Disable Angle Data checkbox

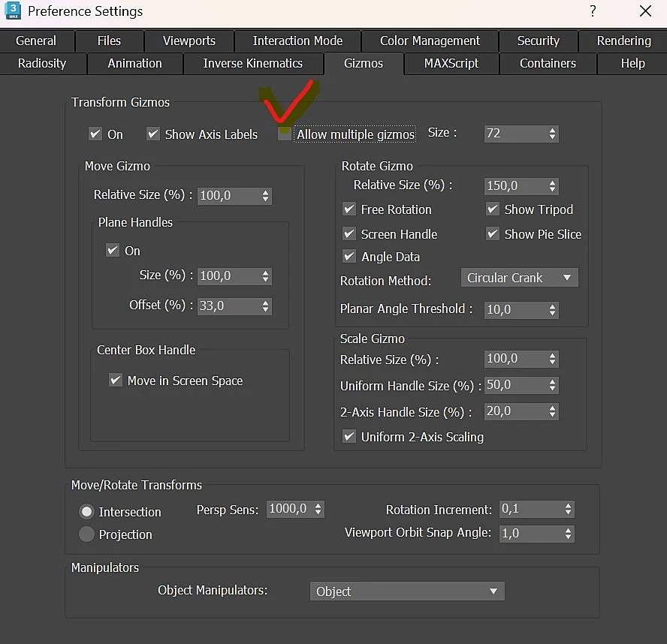(349, 257)
